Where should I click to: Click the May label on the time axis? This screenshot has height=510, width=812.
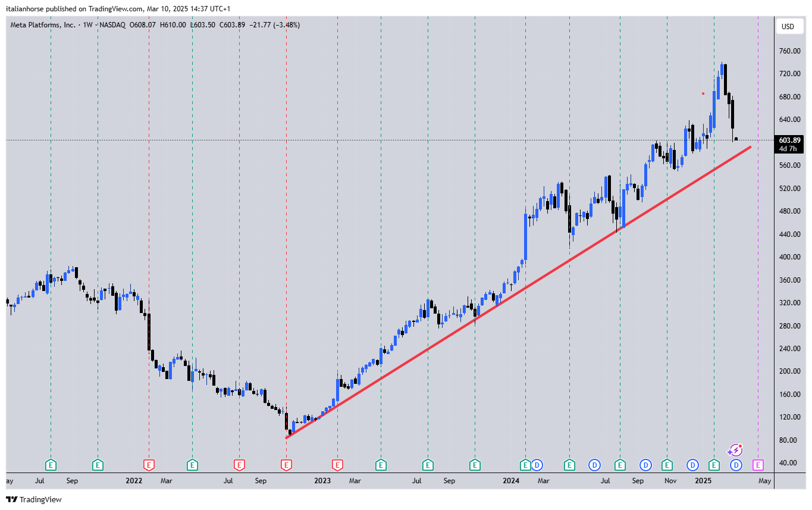(x=765, y=480)
